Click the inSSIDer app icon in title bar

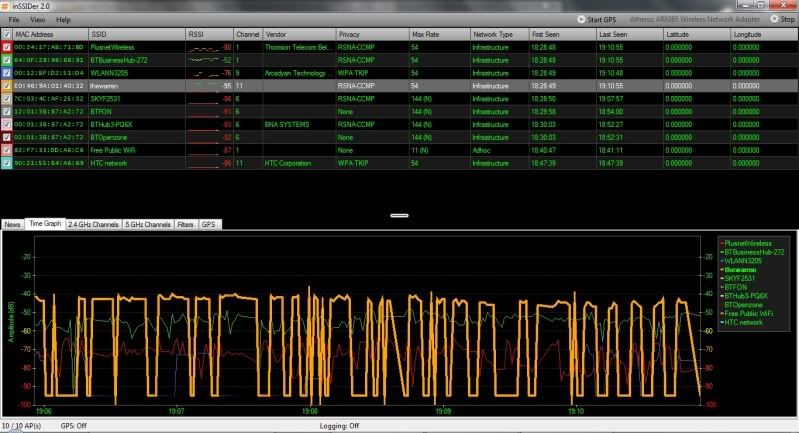coord(6,6)
